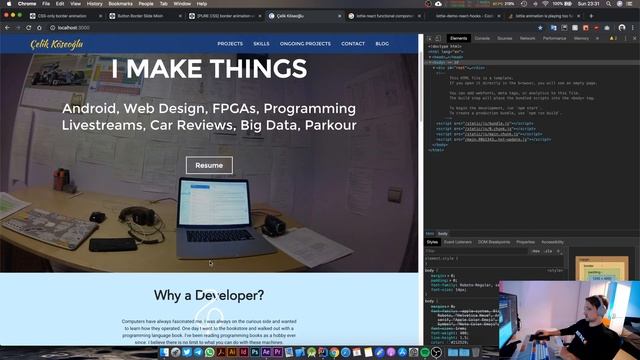
Task: Click the styles Filter input field
Action: (x=477, y=251)
